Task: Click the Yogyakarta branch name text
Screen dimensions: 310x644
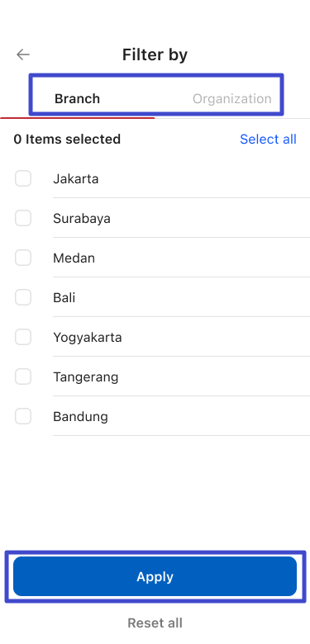Action: (87, 338)
